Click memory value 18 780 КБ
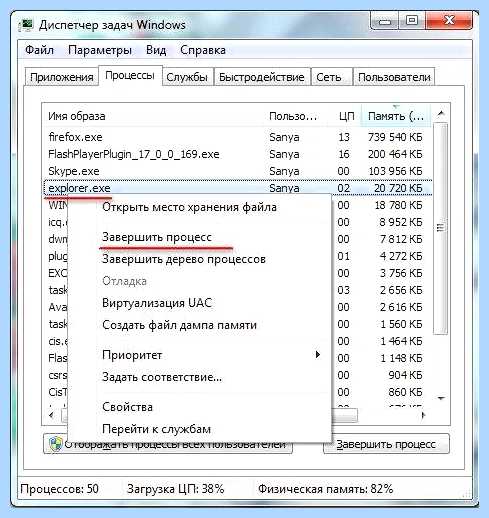This screenshot has height=518, width=489. click(x=398, y=205)
